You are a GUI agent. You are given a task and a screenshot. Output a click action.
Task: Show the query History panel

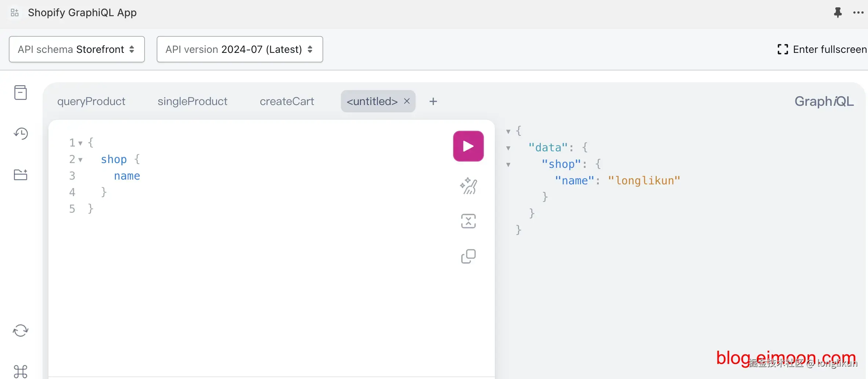(21, 134)
